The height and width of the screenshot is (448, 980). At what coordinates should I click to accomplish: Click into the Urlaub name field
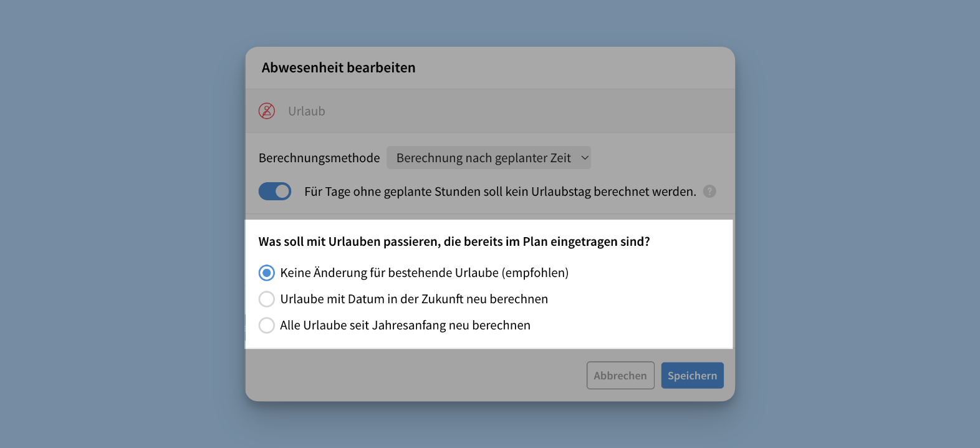(436, 111)
